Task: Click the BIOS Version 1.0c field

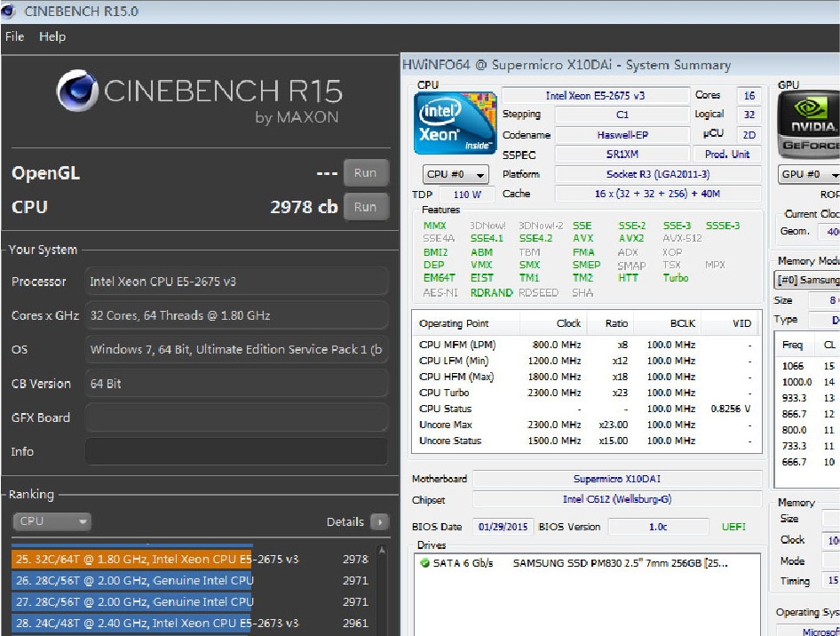Action: [658, 527]
